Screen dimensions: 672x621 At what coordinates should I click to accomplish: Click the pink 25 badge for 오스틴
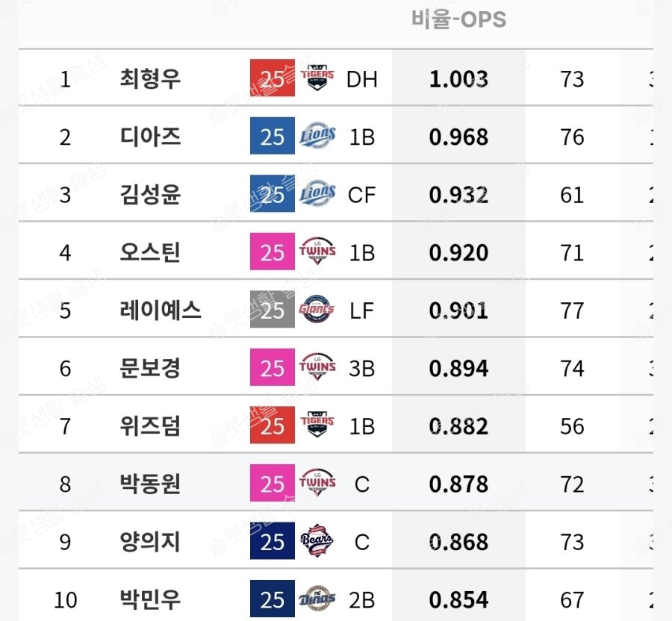(x=273, y=252)
